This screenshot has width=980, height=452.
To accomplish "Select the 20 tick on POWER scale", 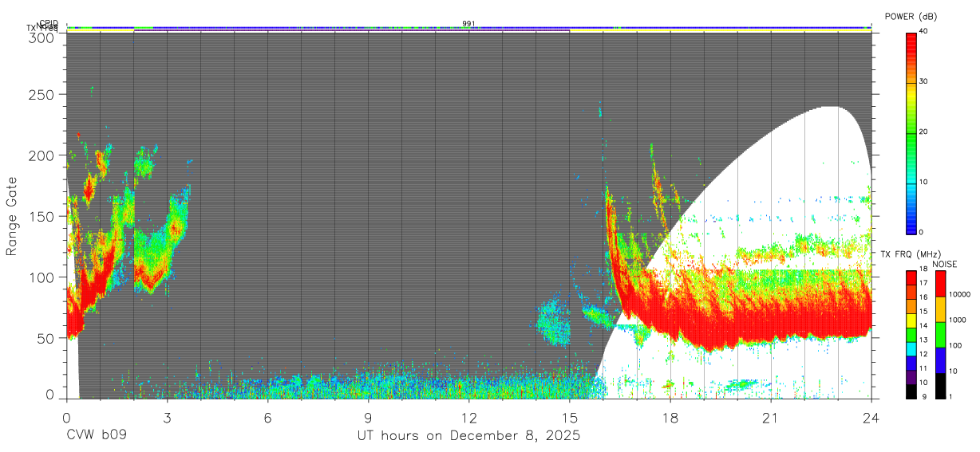I will click(x=923, y=132).
